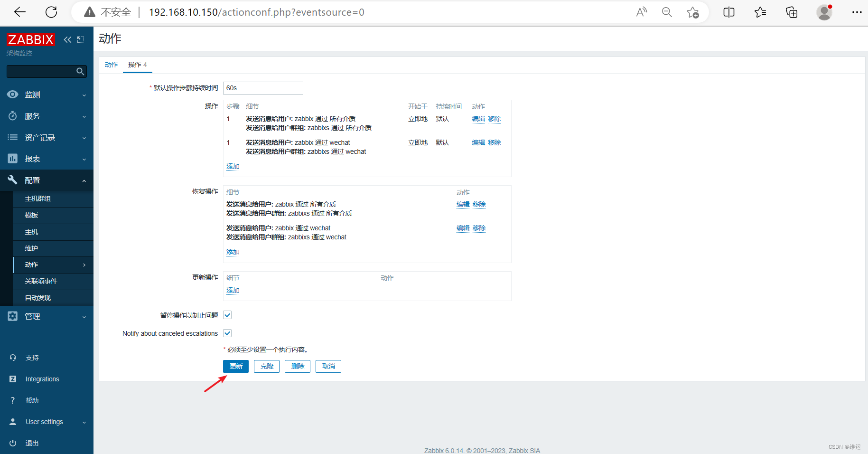Click the 删除 button
Screen dimensions: 868x454
pos(298,366)
